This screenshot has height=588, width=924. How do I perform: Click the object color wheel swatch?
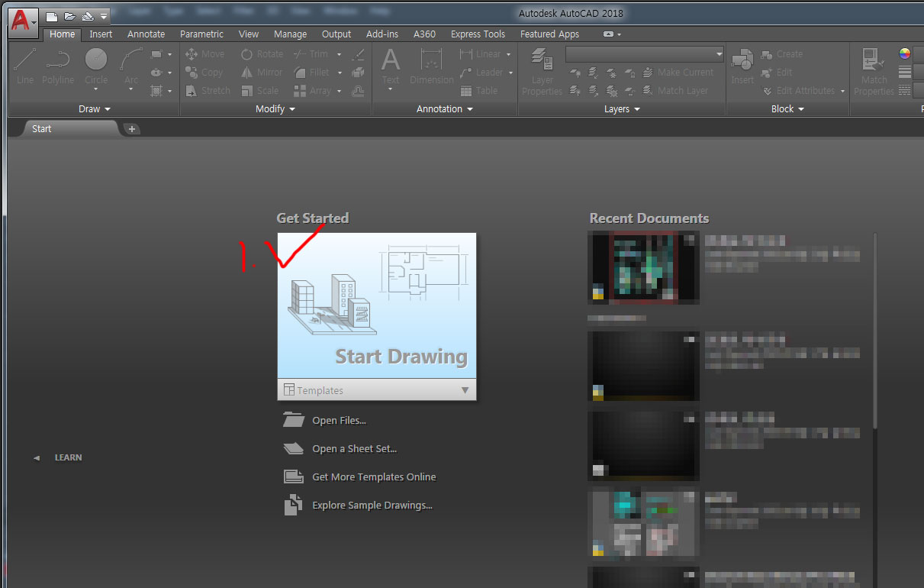(x=905, y=53)
